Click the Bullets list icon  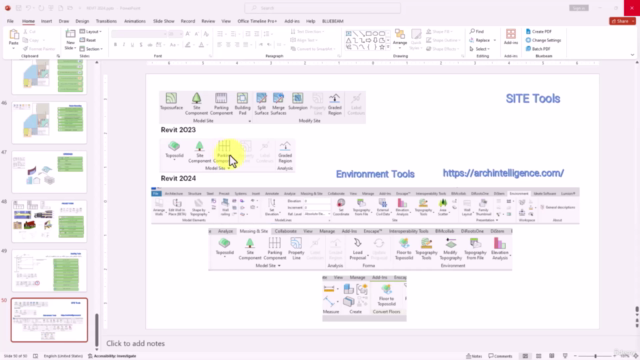(220, 34)
